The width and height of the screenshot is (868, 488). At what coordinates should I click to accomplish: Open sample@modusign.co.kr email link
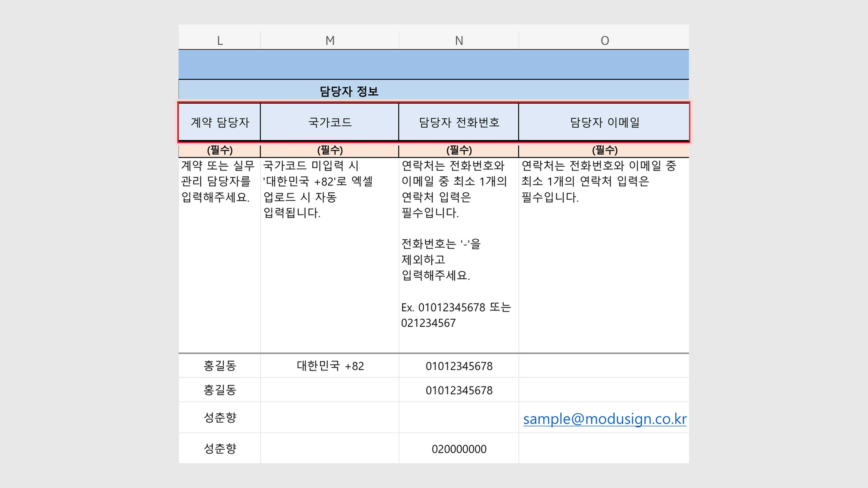pos(604,419)
